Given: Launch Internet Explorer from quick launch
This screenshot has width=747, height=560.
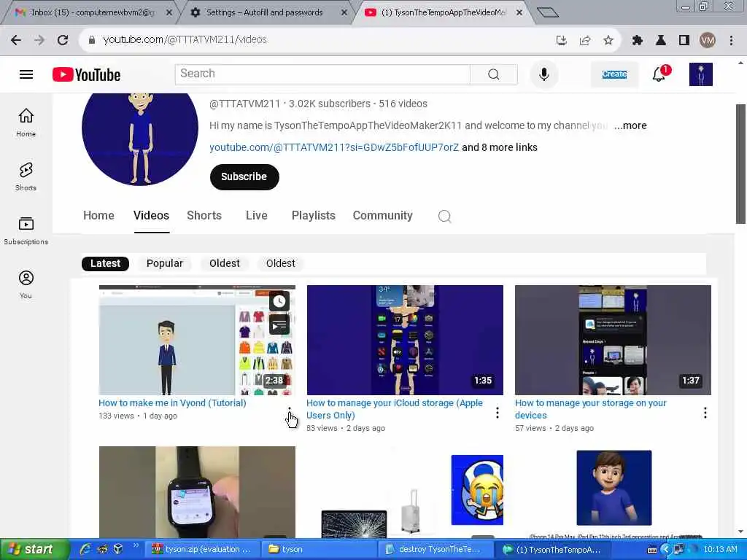Looking at the screenshot, I should coord(86,550).
